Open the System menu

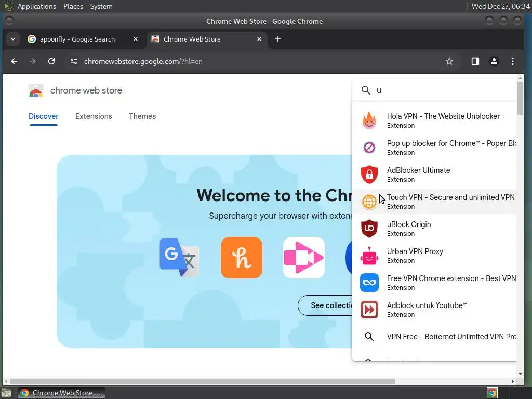101,6
